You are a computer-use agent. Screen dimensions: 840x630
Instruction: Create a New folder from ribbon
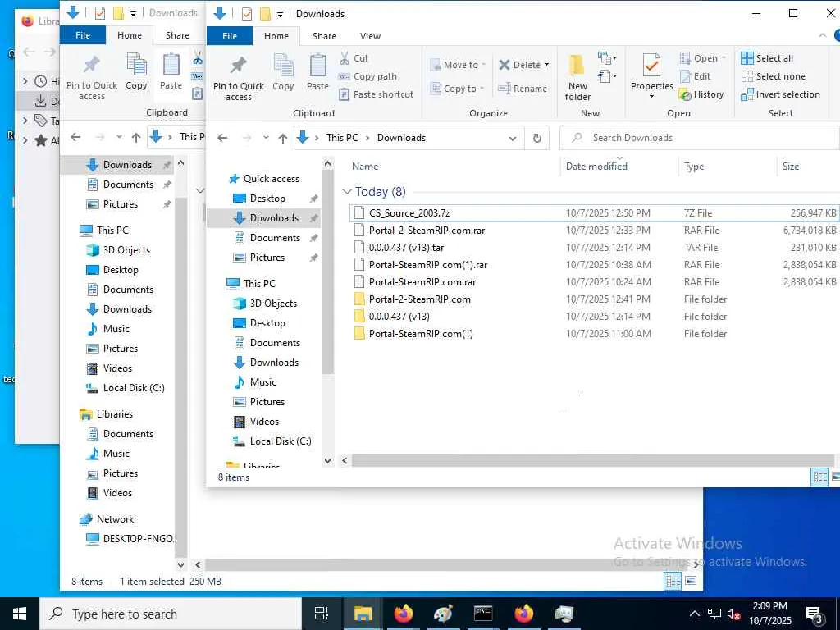(x=577, y=77)
